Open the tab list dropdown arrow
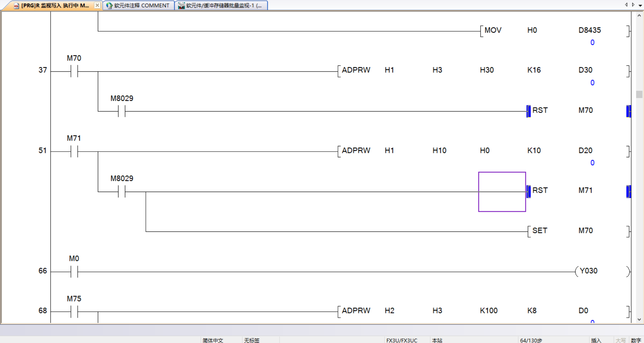This screenshot has width=644, height=343. (640, 5)
